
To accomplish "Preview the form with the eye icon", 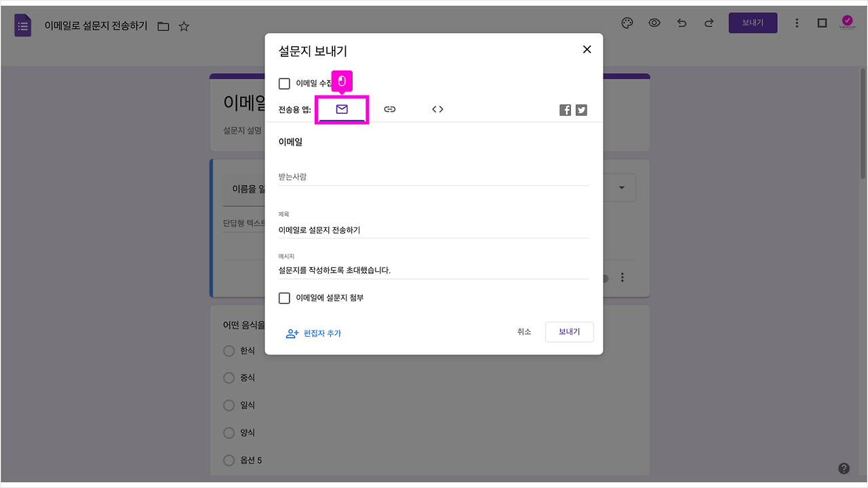I will (x=654, y=22).
